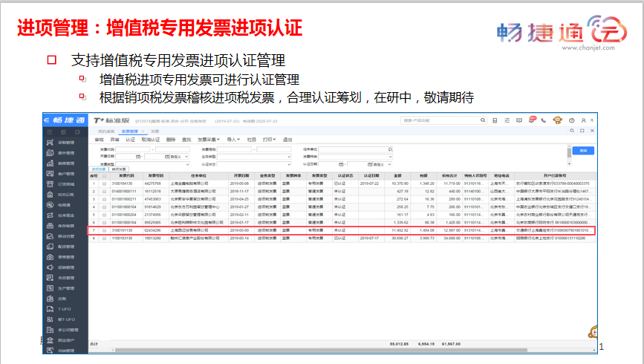Click the table's horizontal scrollbar at the bottom
644x364 pixels.
pos(321,350)
